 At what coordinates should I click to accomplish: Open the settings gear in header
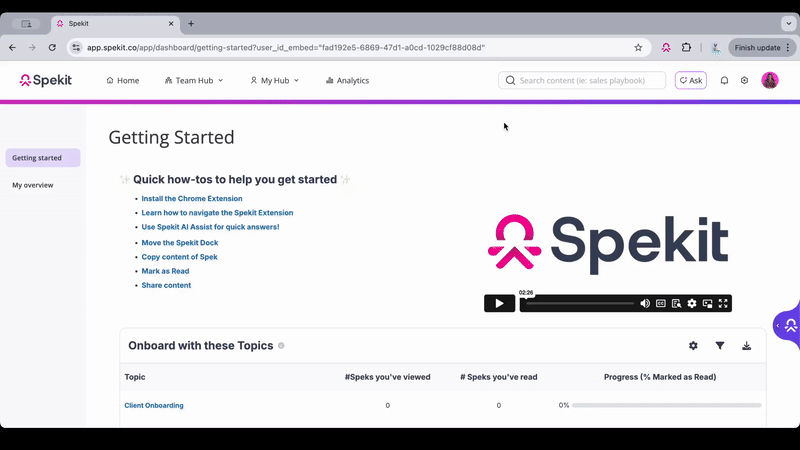click(x=744, y=80)
